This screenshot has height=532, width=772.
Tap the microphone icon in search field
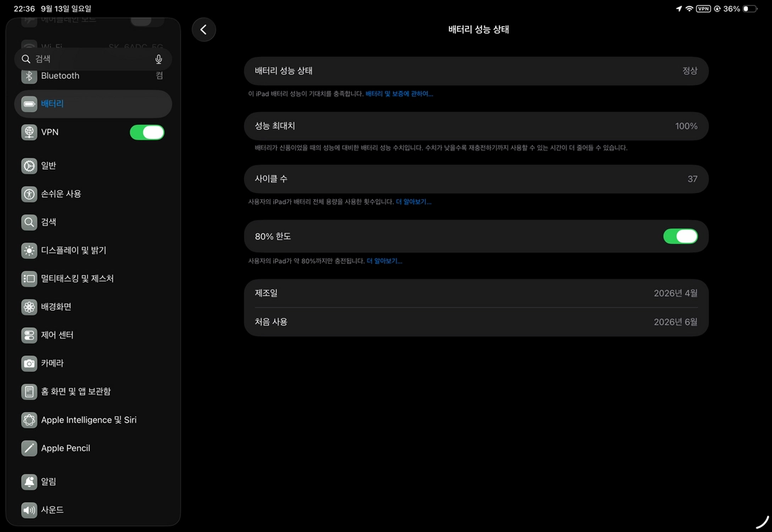158,59
